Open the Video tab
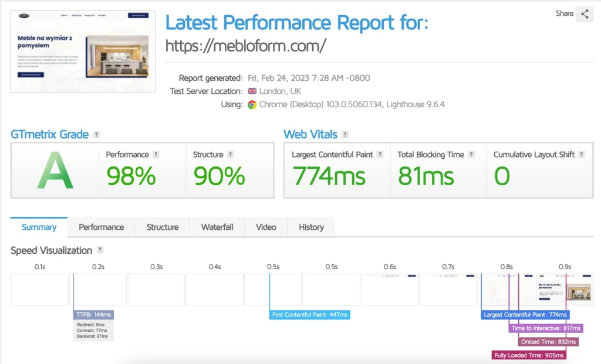Screen dimensions: 601x364 click(x=266, y=227)
